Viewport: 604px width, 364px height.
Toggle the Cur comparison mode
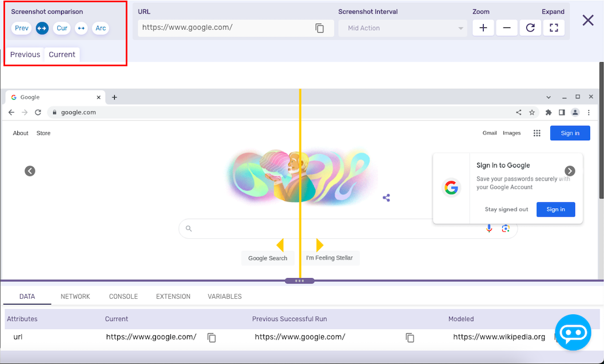[x=62, y=28]
